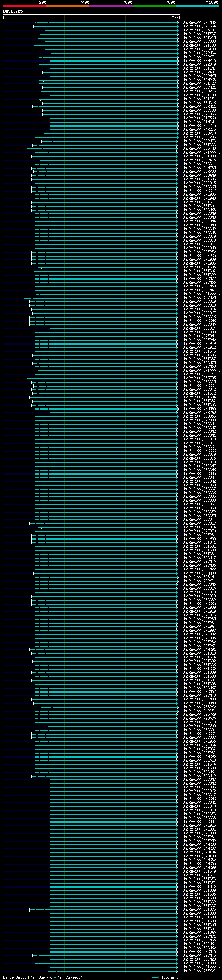Open the UniRef100_B7FGS4 hit

tap(199, 26)
